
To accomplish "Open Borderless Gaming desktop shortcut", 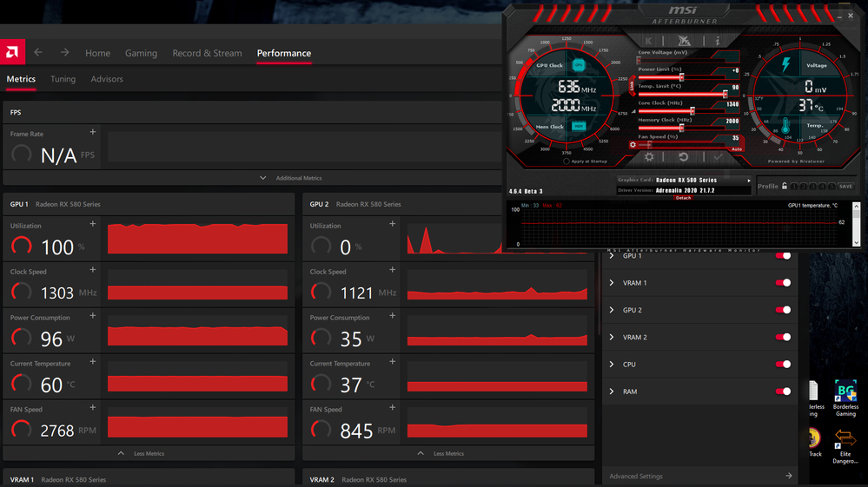I will coord(845,398).
